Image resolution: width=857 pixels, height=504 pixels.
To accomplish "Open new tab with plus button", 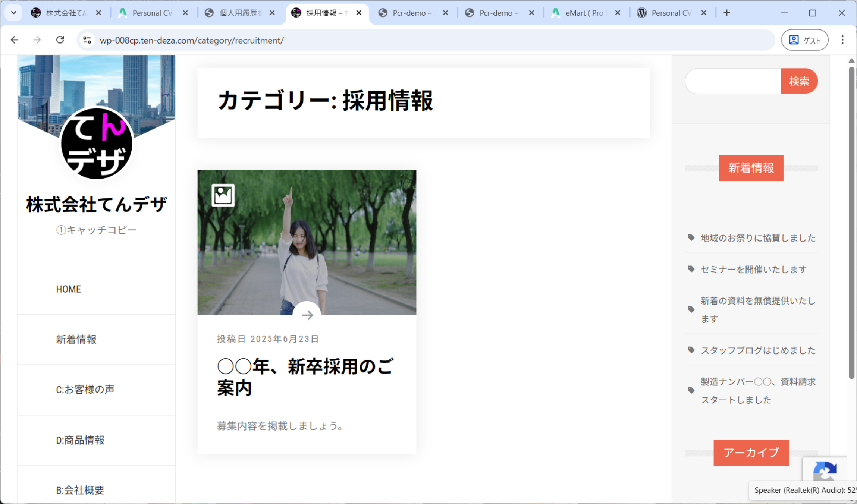I will pos(726,13).
